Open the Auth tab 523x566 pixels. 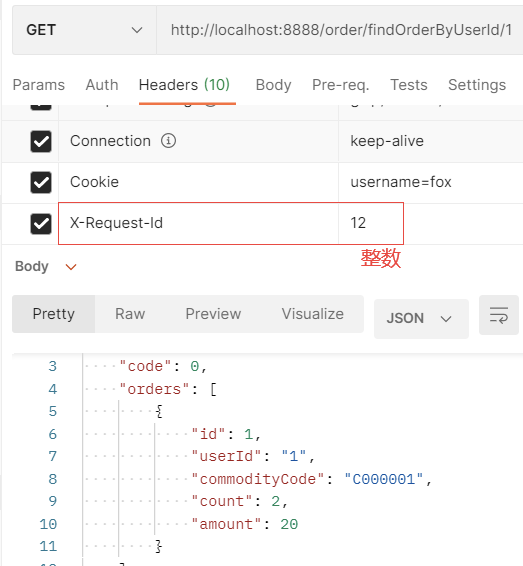pos(102,85)
